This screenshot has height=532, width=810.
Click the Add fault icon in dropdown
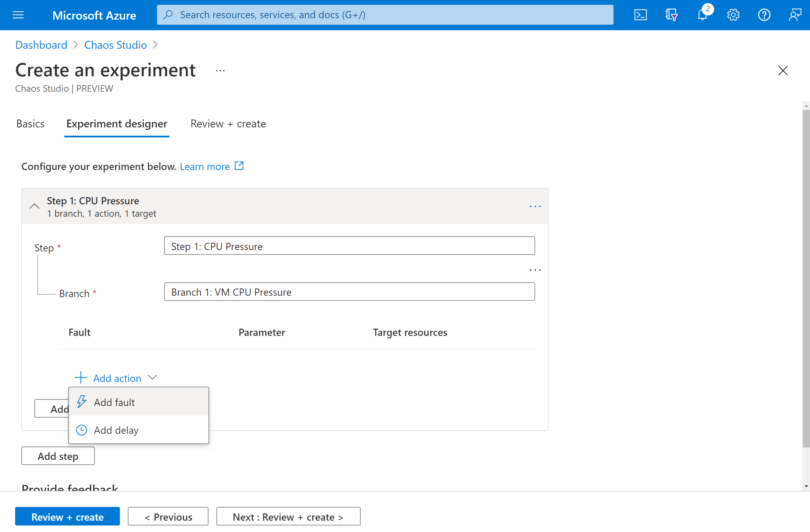pos(81,402)
